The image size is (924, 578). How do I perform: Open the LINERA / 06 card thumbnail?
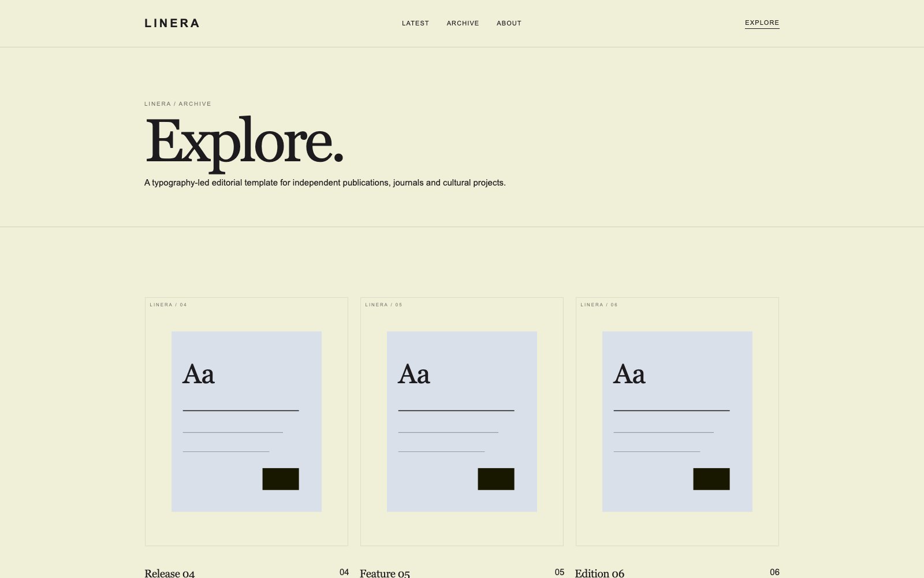click(x=677, y=421)
